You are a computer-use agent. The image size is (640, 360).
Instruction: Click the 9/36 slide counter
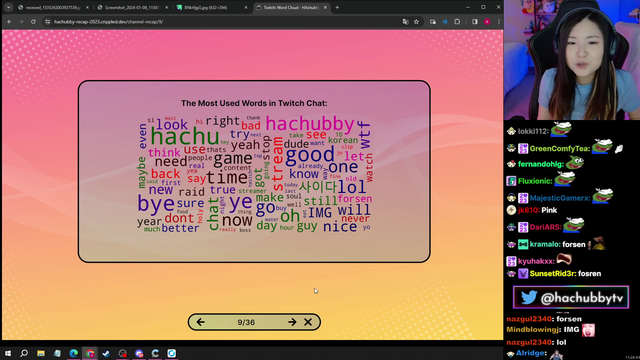click(x=246, y=322)
